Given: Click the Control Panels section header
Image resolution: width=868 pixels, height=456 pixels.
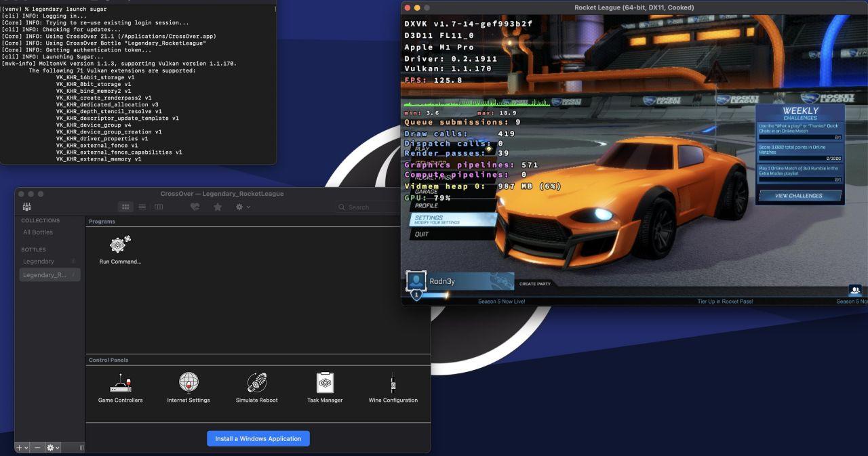Looking at the screenshot, I should tap(108, 360).
